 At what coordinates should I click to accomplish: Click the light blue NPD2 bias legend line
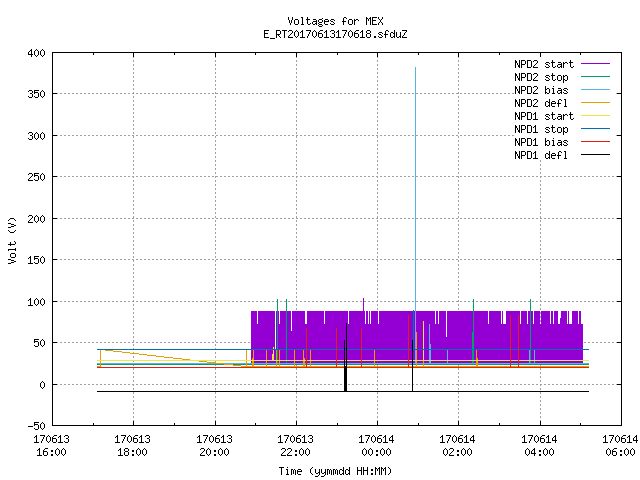[595, 90]
